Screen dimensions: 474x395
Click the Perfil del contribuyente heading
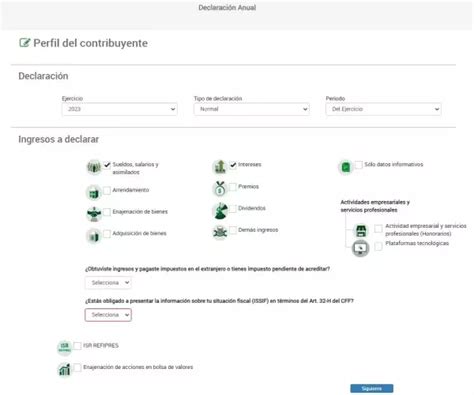point(90,43)
